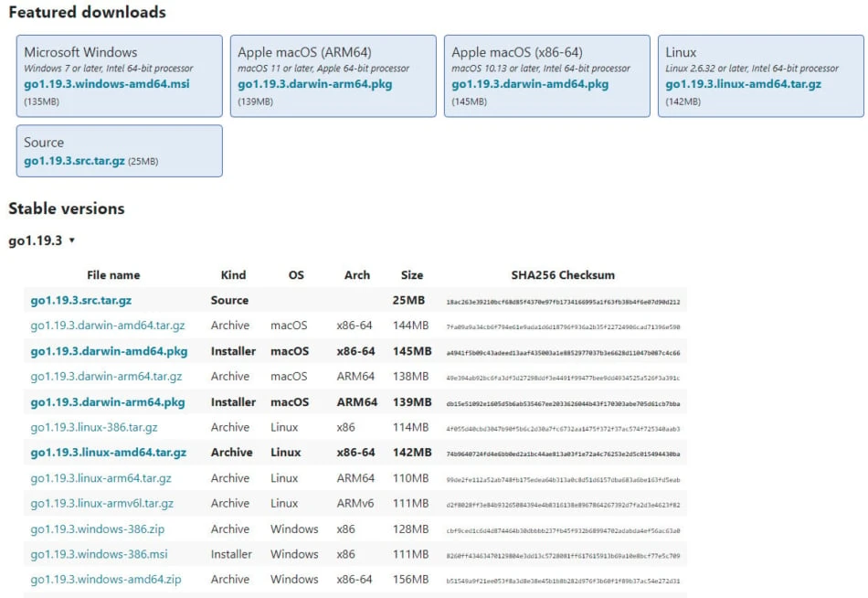Click featured go1.19.3.darwin-amd64.pkg link
Viewport: 868px width, 598px height.
click(530, 84)
